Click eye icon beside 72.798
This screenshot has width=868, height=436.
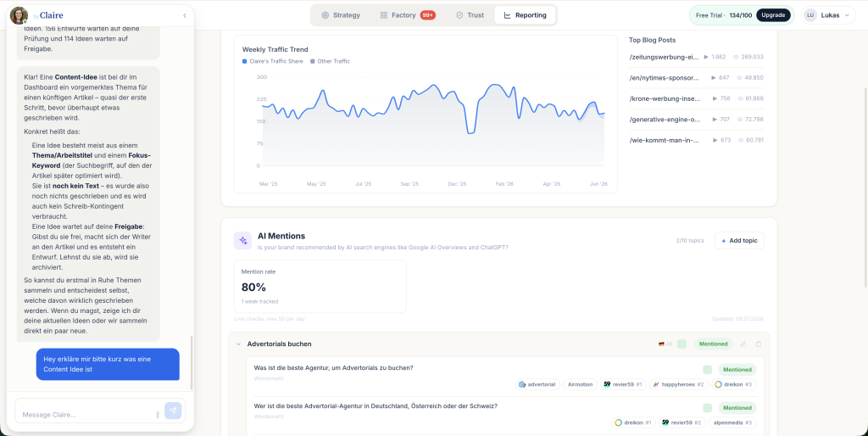740,119
